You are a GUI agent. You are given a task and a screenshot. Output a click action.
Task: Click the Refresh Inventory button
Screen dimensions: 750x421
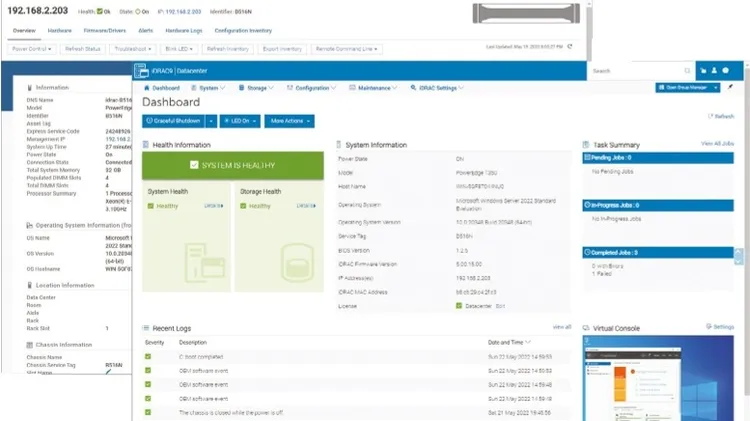click(228, 49)
